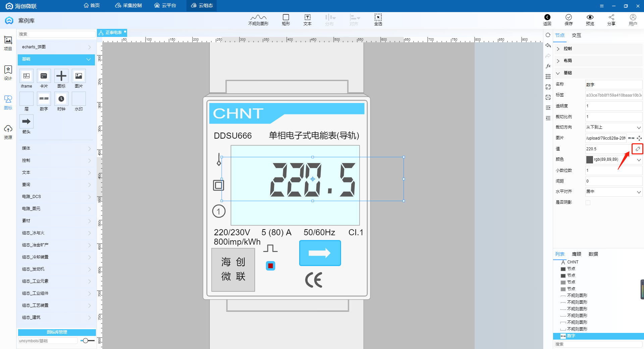
Task: Pick the 层 layer component
Action: click(x=26, y=99)
